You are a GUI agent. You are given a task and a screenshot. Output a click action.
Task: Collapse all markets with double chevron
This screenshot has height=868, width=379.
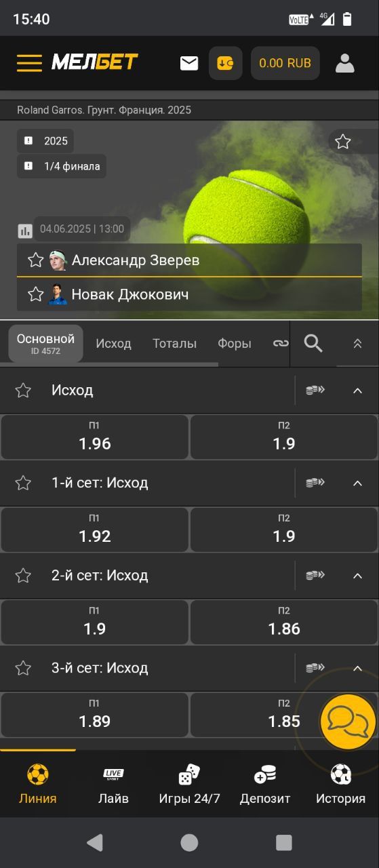(357, 343)
